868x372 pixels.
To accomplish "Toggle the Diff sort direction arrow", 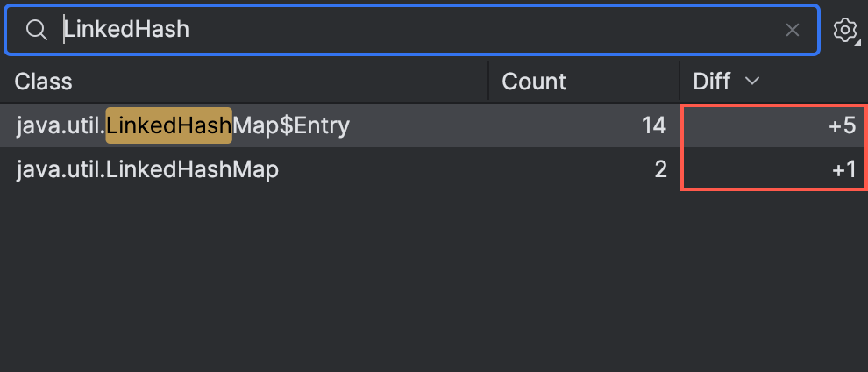I will point(751,82).
